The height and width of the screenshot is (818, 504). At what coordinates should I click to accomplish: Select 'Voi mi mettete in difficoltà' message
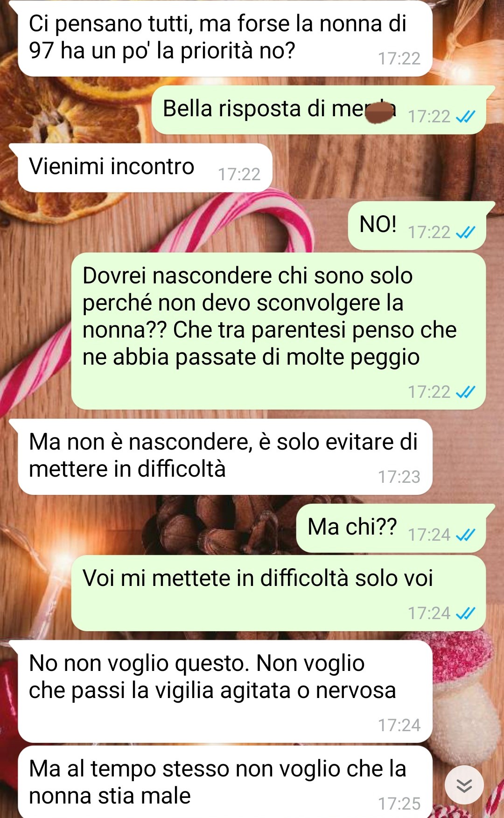pos(279,593)
